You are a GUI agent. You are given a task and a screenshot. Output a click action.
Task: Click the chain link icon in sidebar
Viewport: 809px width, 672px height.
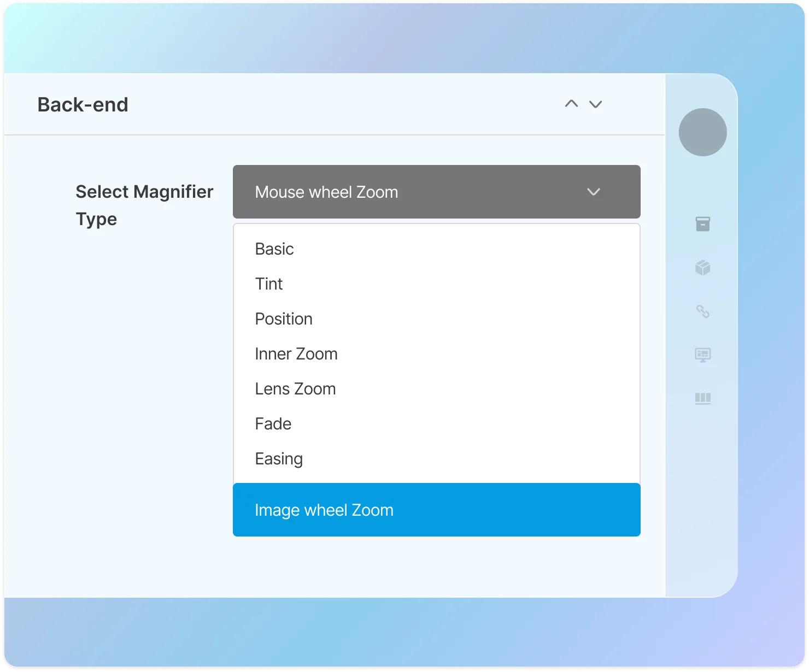pos(702,311)
